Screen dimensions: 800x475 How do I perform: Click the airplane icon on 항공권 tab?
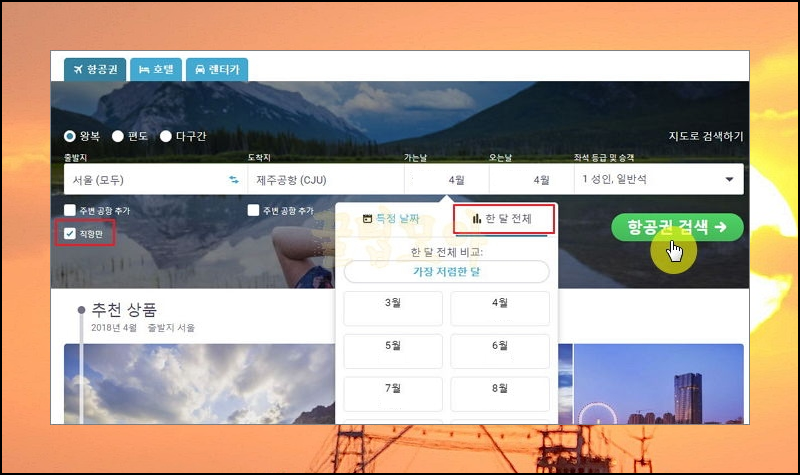pos(78,69)
